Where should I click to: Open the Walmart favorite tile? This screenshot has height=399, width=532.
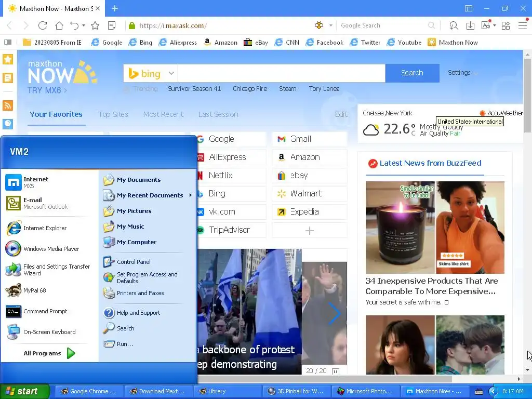point(310,193)
